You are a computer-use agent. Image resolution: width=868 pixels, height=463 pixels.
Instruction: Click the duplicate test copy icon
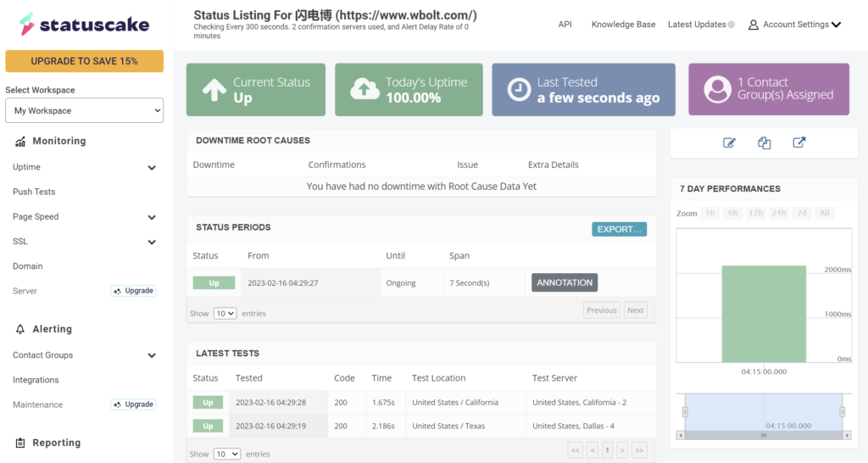[764, 143]
